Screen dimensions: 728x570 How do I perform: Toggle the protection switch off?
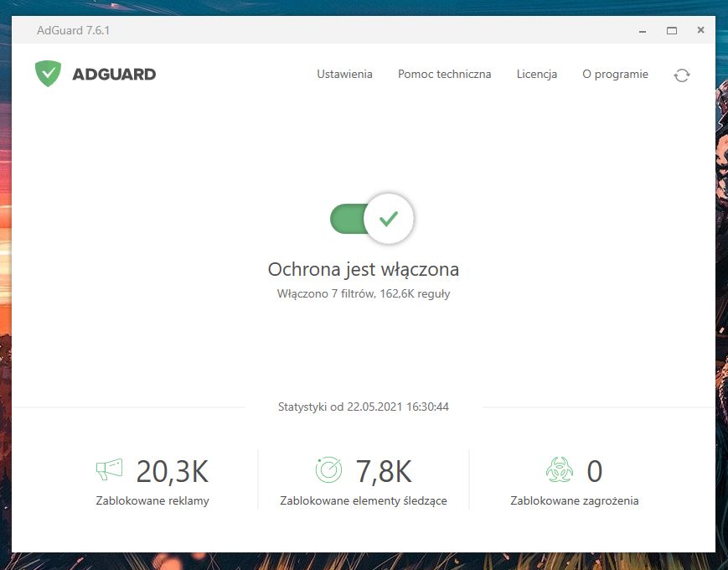[371, 218]
